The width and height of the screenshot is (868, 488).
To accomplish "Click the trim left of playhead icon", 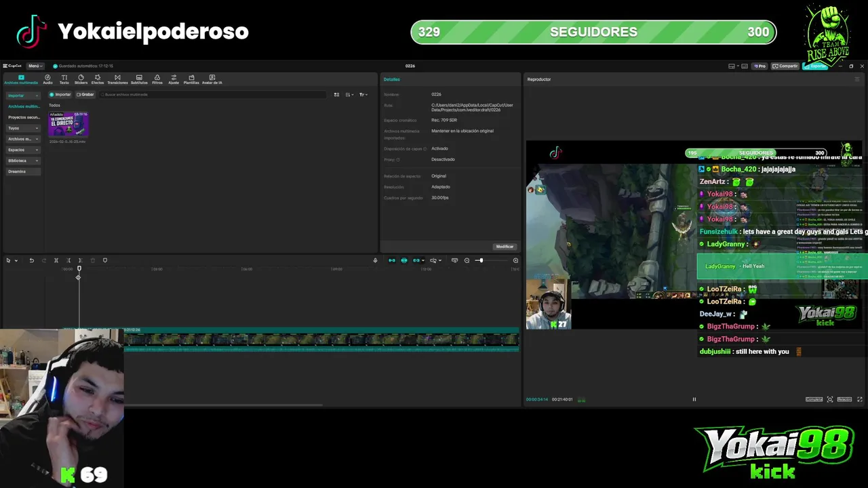I will [68, 260].
